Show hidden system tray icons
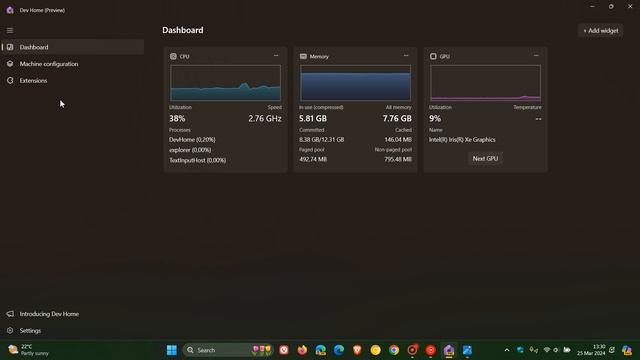The height and width of the screenshot is (360, 640). [x=507, y=350]
